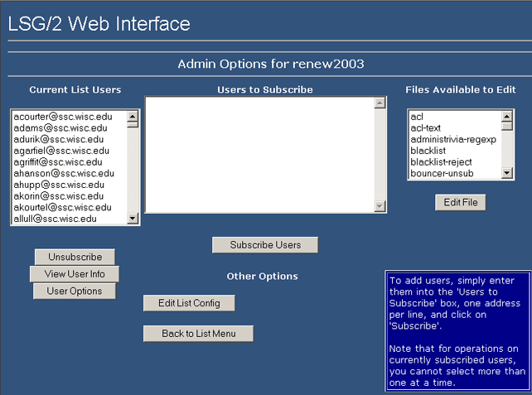
Task: Open View User Info for selected user
Action: coord(75,273)
